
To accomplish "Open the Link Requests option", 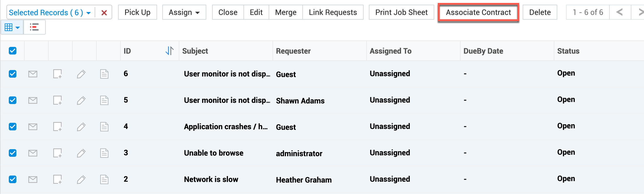I will click(x=333, y=12).
